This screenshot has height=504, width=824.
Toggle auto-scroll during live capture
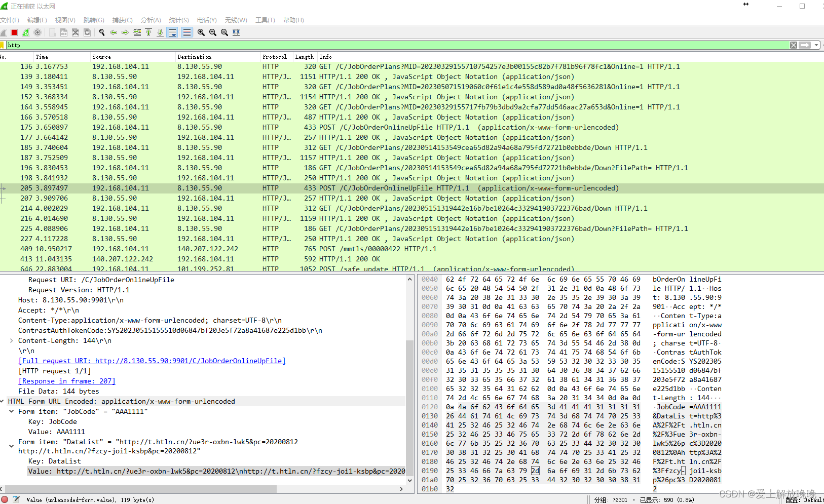point(172,32)
